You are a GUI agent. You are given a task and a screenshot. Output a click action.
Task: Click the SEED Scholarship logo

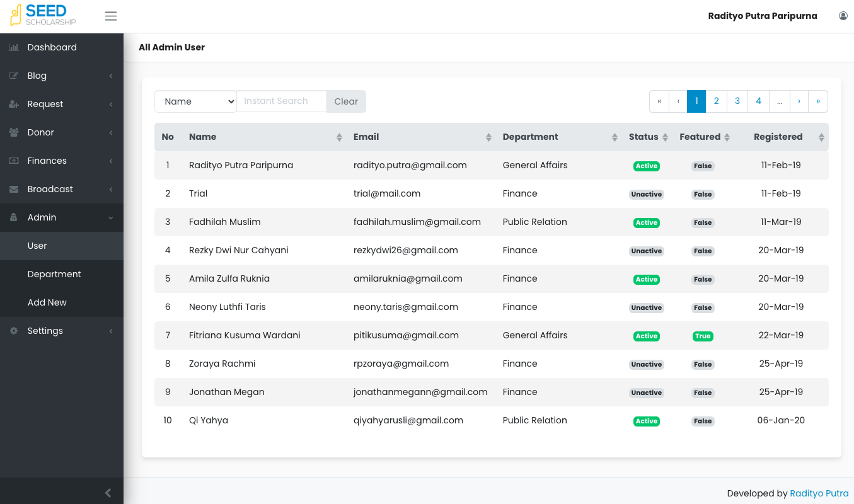(x=43, y=16)
